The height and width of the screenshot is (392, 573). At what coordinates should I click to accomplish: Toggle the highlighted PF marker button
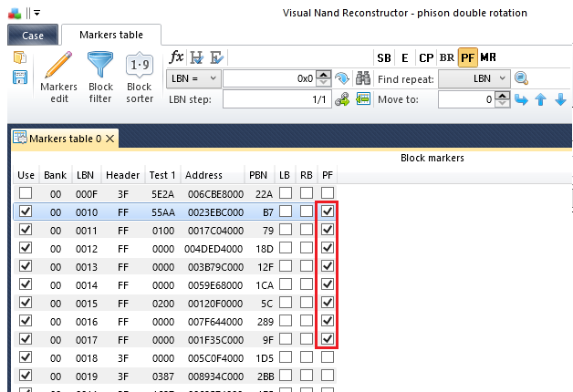click(468, 57)
